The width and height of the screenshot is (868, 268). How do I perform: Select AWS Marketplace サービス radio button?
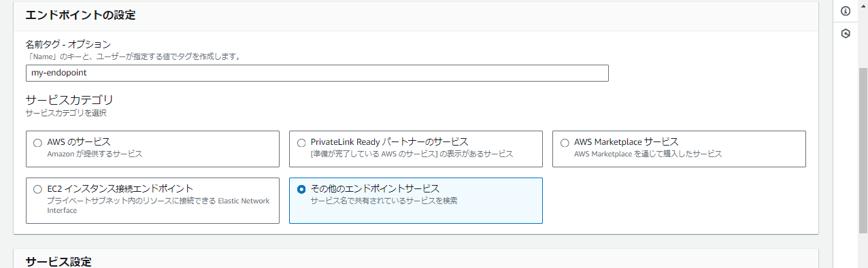point(565,143)
